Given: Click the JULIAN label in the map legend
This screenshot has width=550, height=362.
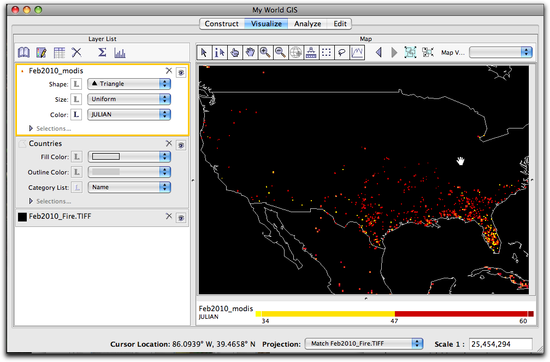Looking at the screenshot, I should coord(208,317).
